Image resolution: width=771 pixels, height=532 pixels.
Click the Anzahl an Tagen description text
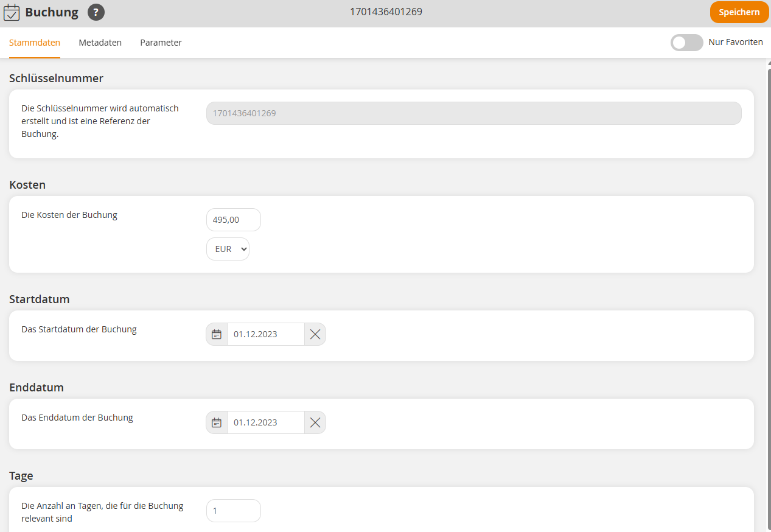coord(102,513)
